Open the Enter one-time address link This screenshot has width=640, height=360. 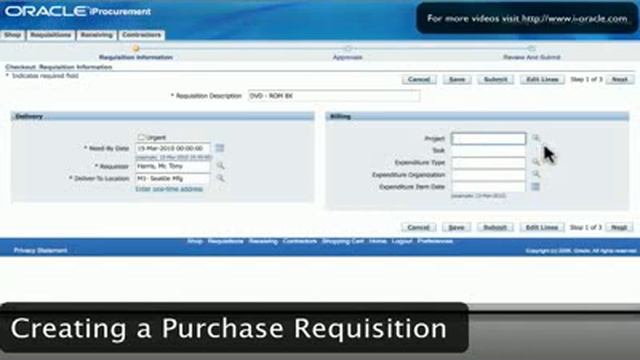click(x=169, y=189)
